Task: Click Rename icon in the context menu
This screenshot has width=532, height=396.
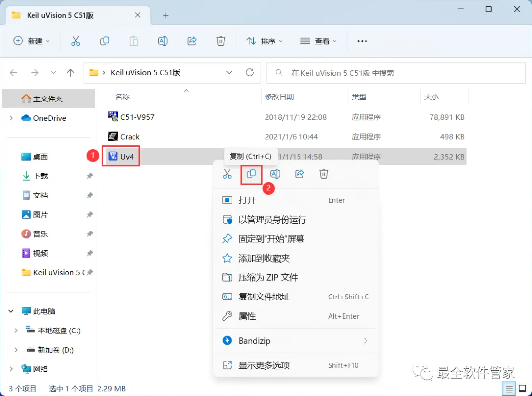Action: (x=275, y=174)
